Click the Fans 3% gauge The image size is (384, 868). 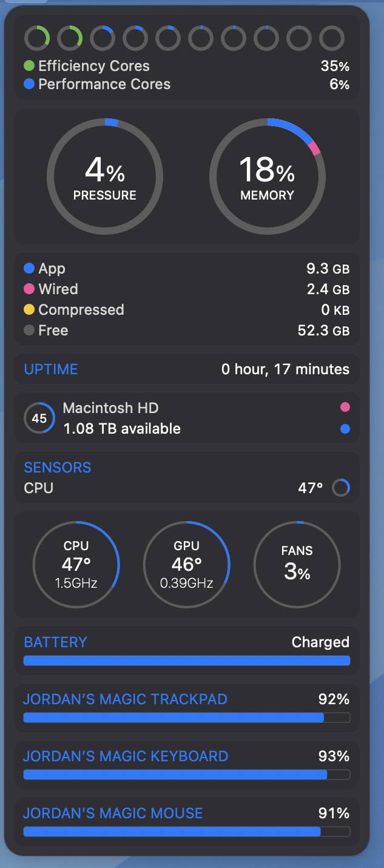click(297, 565)
